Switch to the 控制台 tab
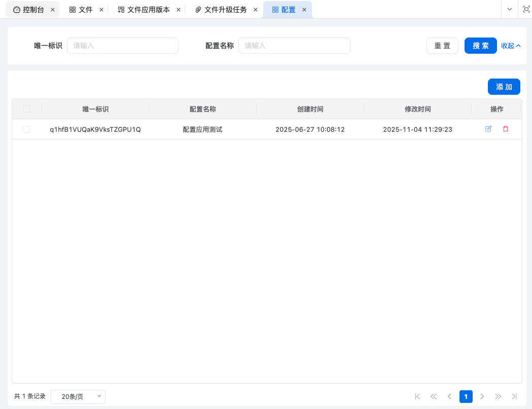Viewport: 532px width, 409px height. [x=33, y=10]
